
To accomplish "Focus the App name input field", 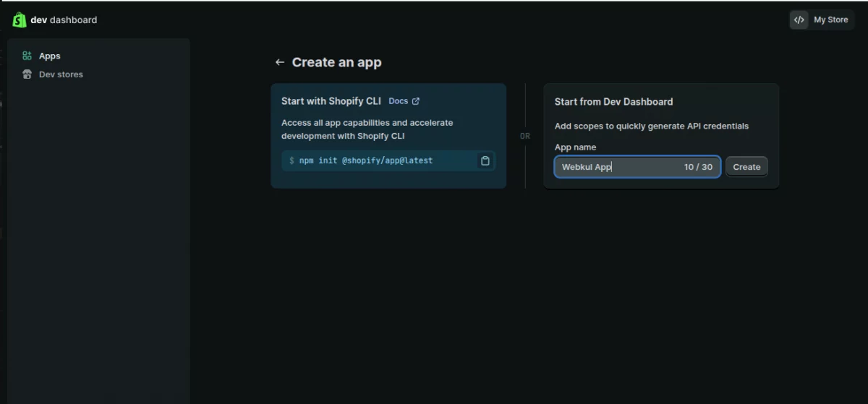I will click(x=618, y=167).
